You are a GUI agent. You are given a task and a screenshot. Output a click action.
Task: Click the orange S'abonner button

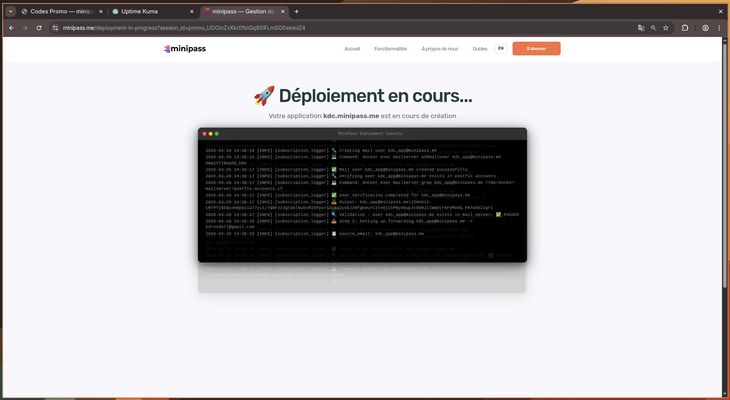point(536,48)
